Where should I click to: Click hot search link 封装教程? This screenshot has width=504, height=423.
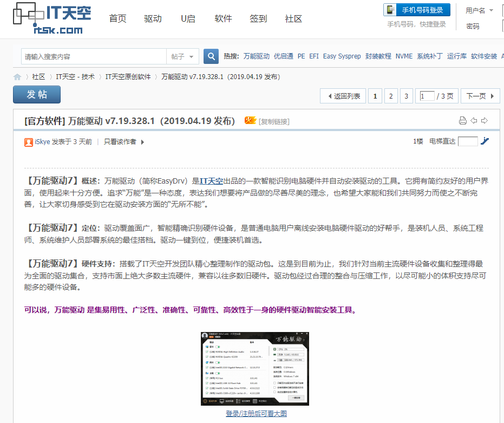[378, 56]
